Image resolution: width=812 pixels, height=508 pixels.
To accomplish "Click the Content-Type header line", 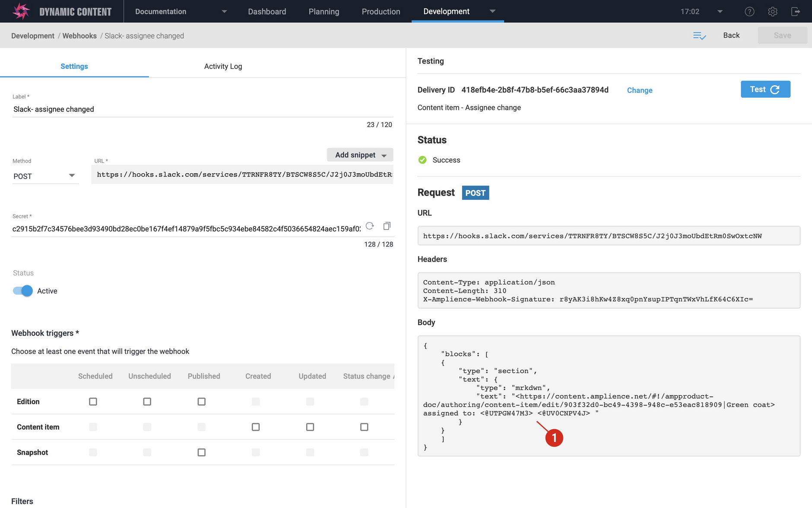I will pyautogui.click(x=489, y=282).
